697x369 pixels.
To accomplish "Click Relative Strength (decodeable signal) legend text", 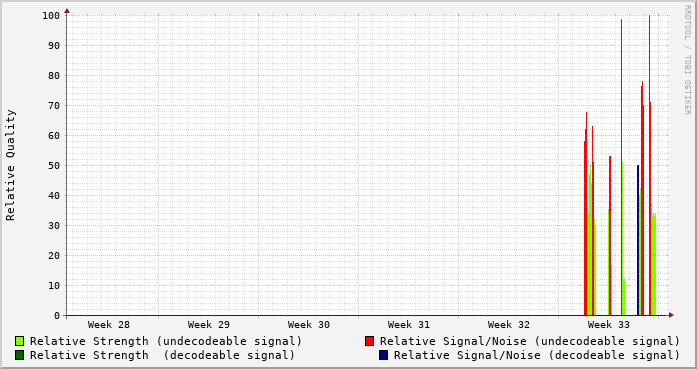I will 162,355.
